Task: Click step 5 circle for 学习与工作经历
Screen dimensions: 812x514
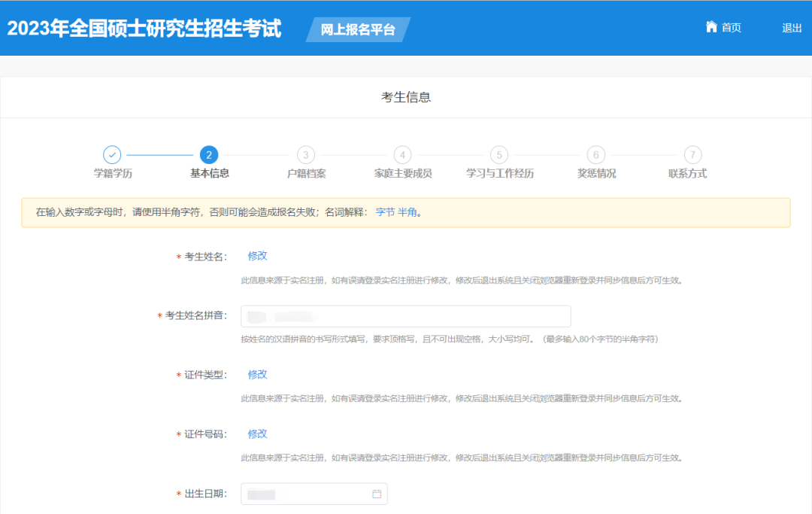Action: [x=499, y=154]
